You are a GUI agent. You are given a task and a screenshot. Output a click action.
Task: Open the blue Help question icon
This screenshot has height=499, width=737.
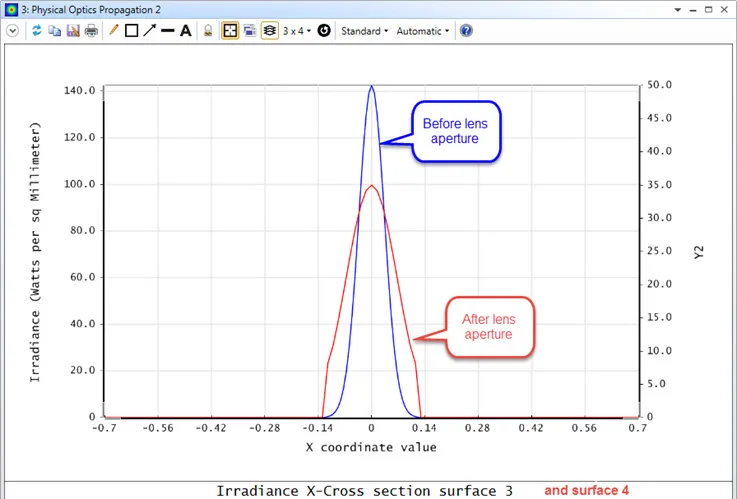[x=466, y=31]
